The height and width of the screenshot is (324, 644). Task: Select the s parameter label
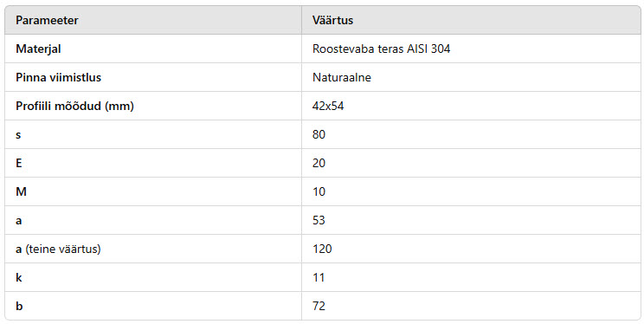tap(18, 134)
